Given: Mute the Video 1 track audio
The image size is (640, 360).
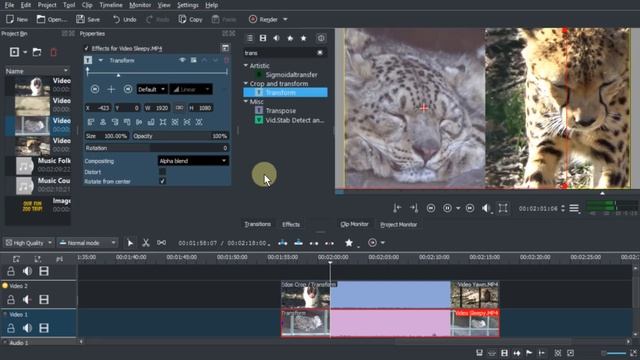Looking at the screenshot, I should 27,328.
